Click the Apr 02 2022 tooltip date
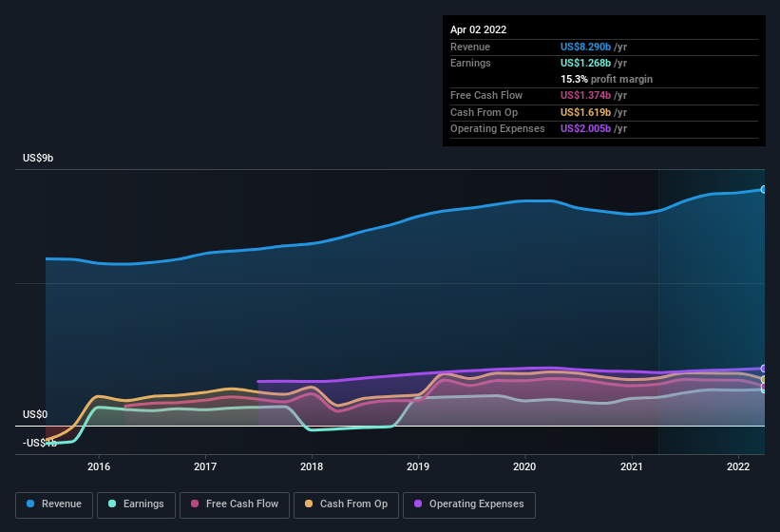 tap(478, 29)
